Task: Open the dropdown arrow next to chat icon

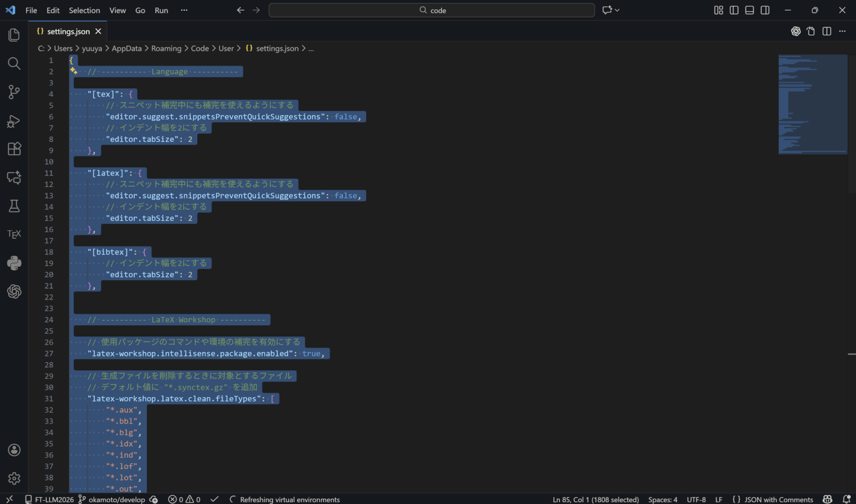Action: 617,10
